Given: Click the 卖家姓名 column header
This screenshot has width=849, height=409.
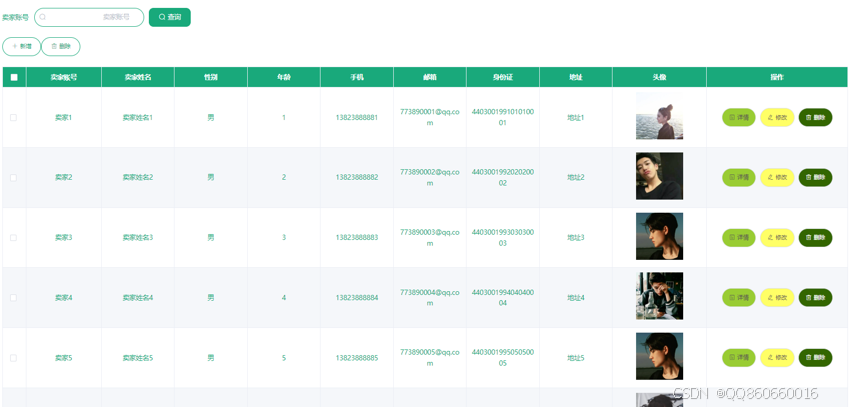Looking at the screenshot, I should pos(138,77).
